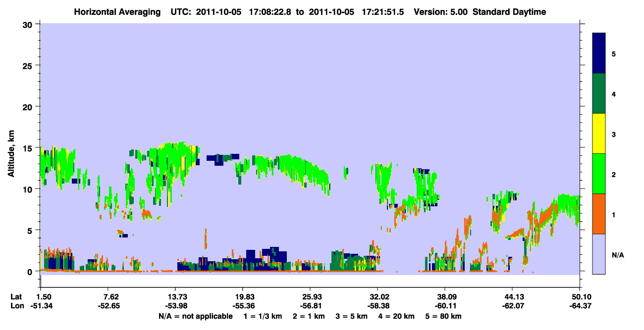
Task: Click the longitude value -64.37
Action: (580, 306)
